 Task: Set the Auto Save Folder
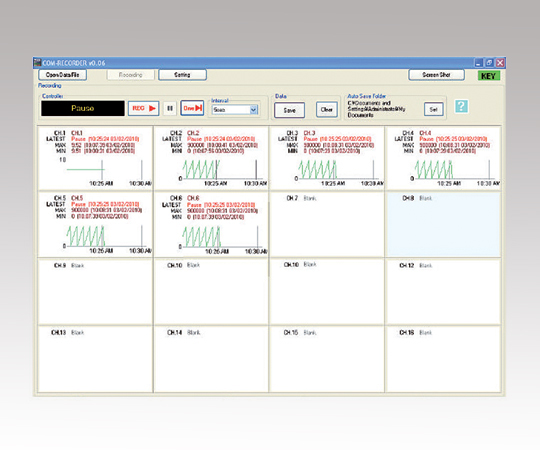pyautogui.click(x=433, y=109)
